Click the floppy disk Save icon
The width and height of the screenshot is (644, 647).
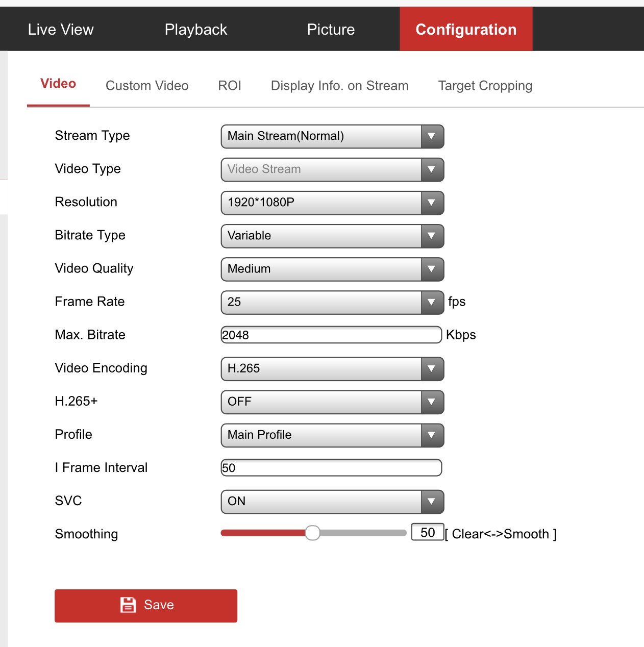pos(128,605)
